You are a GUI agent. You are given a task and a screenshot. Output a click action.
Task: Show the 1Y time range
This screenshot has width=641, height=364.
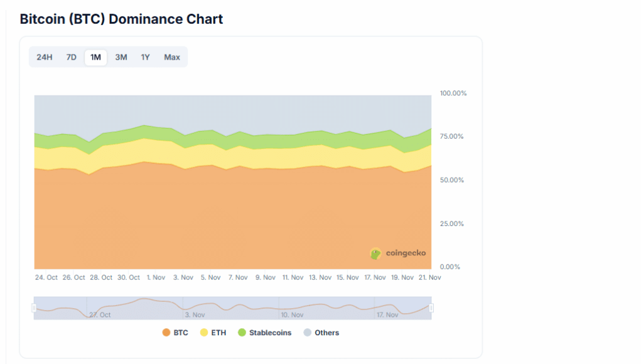[146, 57]
